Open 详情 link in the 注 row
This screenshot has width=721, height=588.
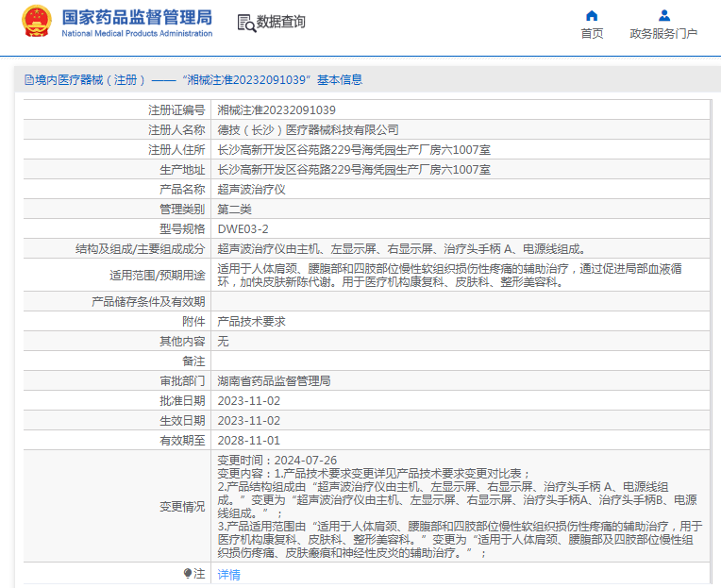coord(228,574)
